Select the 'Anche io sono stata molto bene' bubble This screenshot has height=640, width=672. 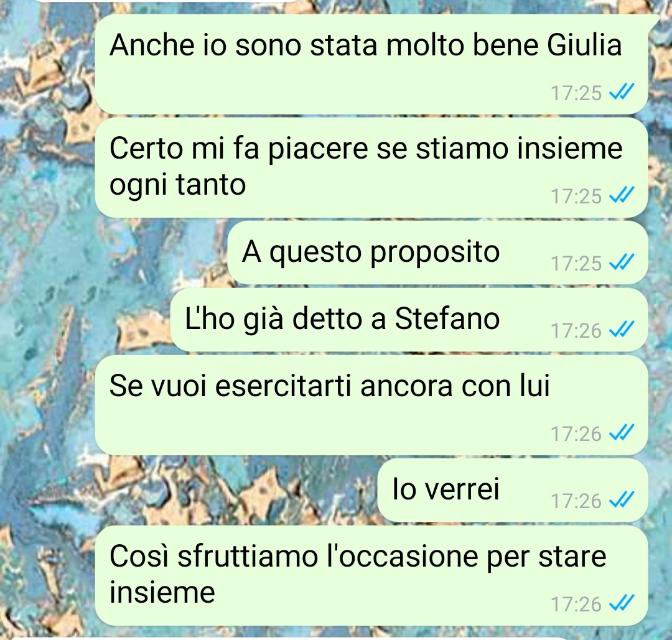[x=371, y=64]
